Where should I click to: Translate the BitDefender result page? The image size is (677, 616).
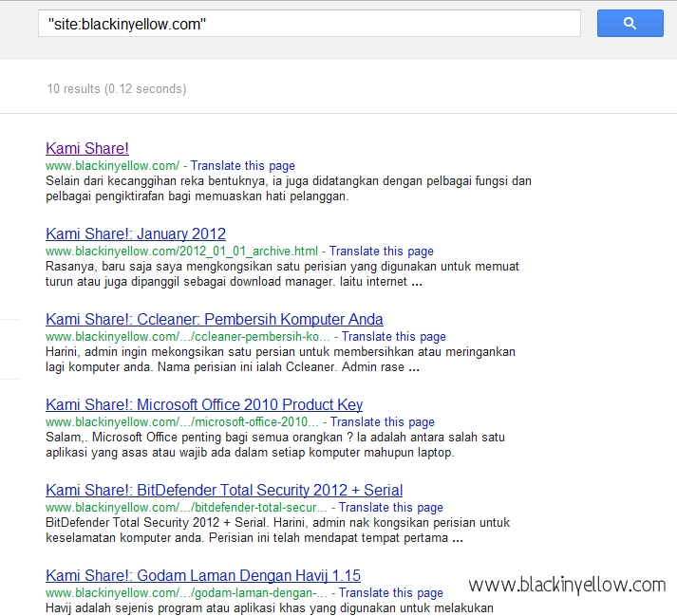391,508
